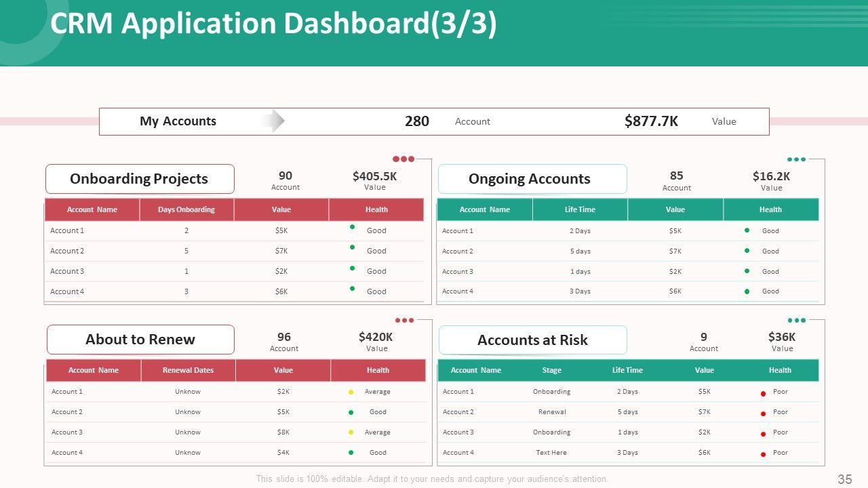The image size is (868, 488).
Task: Open the three-dot menu above About to Renew
Action: pos(404,321)
